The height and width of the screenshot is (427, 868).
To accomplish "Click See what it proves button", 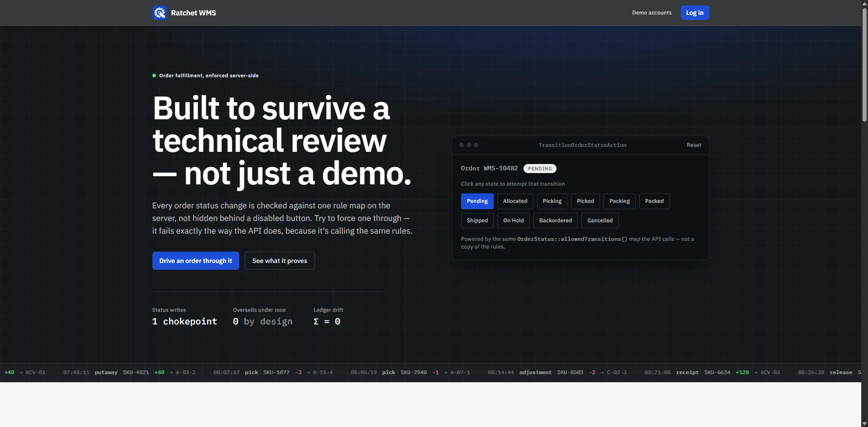I will click(x=280, y=261).
